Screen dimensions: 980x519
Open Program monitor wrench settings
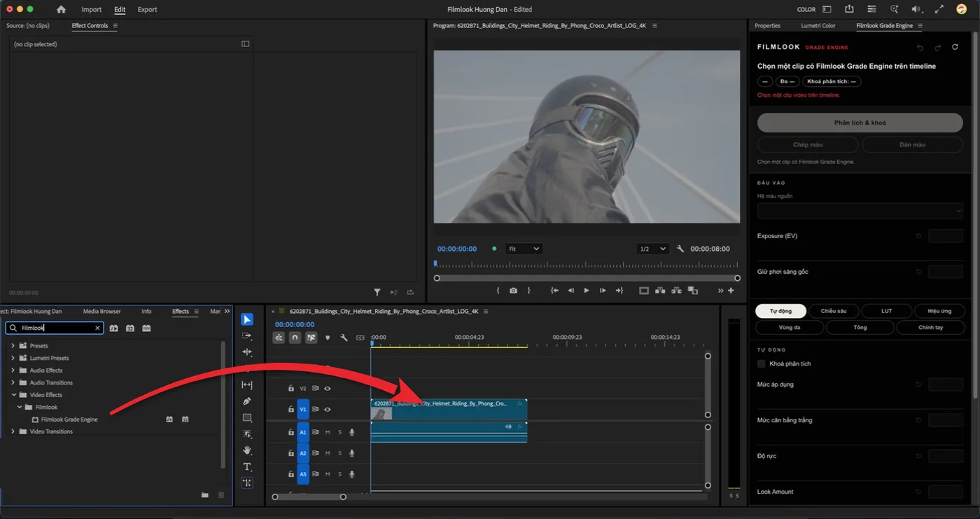(680, 249)
